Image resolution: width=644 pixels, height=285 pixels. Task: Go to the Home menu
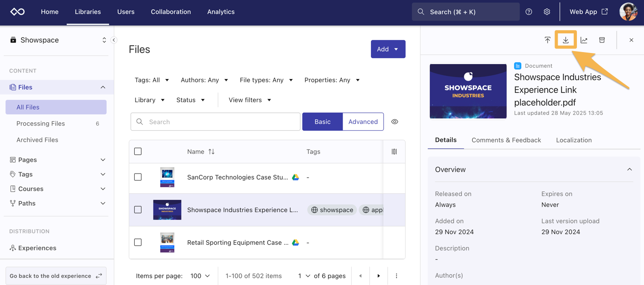pyautogui.click(x=50, y=12)
